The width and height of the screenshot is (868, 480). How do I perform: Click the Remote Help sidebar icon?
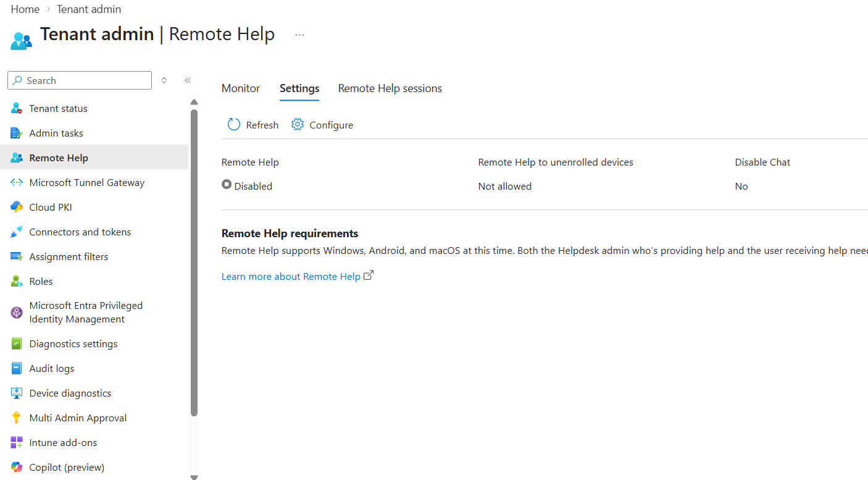(17, 158)
